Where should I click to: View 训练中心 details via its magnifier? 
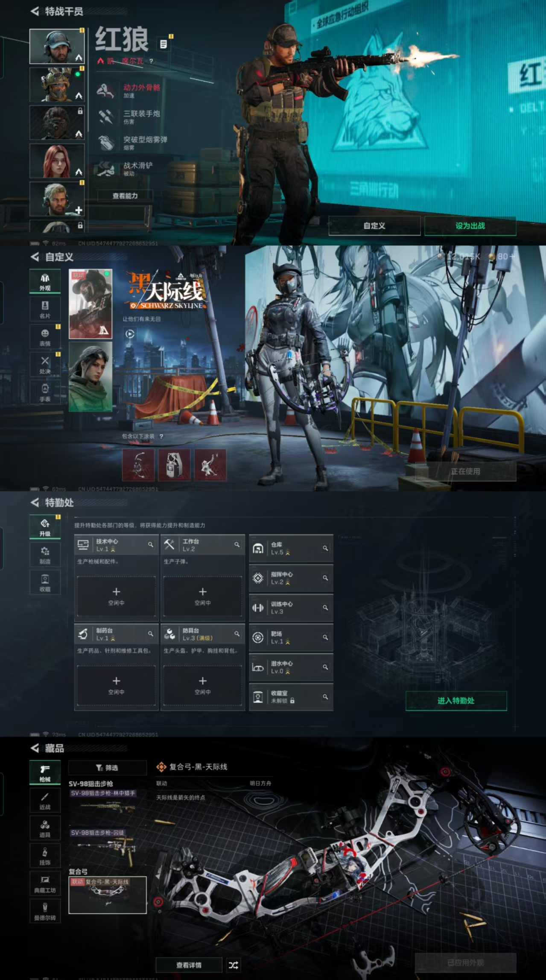325,607
